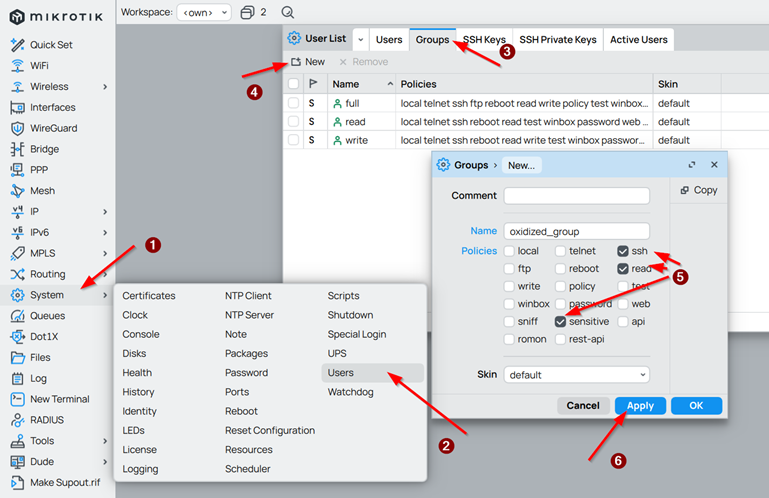
Task: Click the MikroTik logo
Action: coord(56,17)
